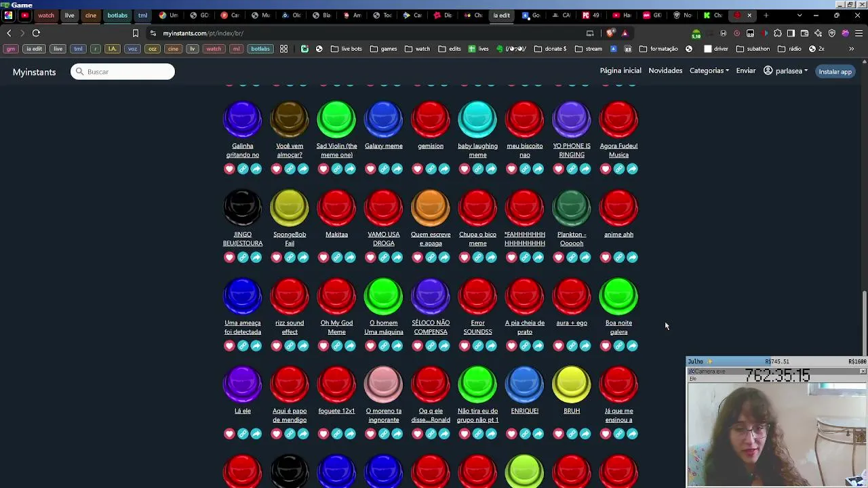Open the Novidades page
This screenshot has width=868, height=488.
coord(665,70)
